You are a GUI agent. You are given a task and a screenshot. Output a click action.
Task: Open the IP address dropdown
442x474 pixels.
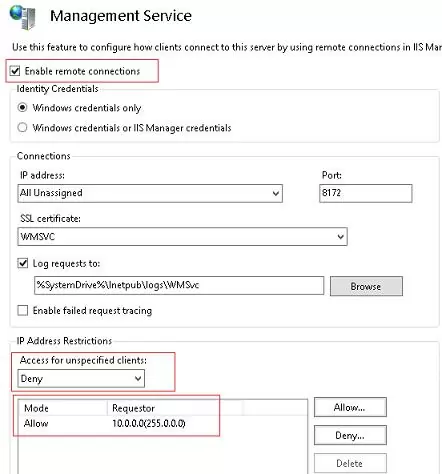click(x=150, y=193)
